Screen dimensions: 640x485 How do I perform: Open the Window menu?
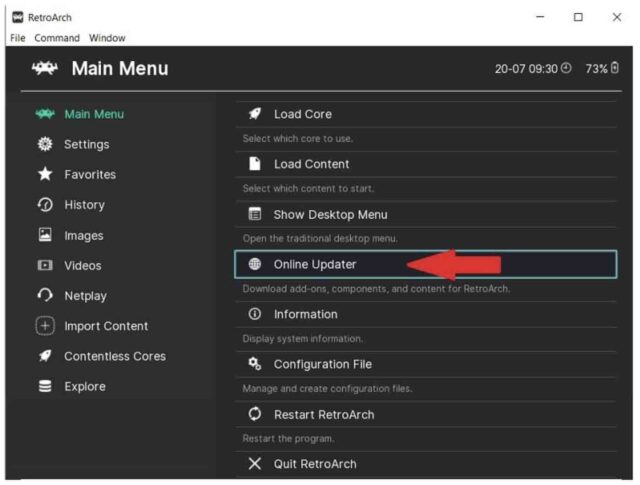107,38
